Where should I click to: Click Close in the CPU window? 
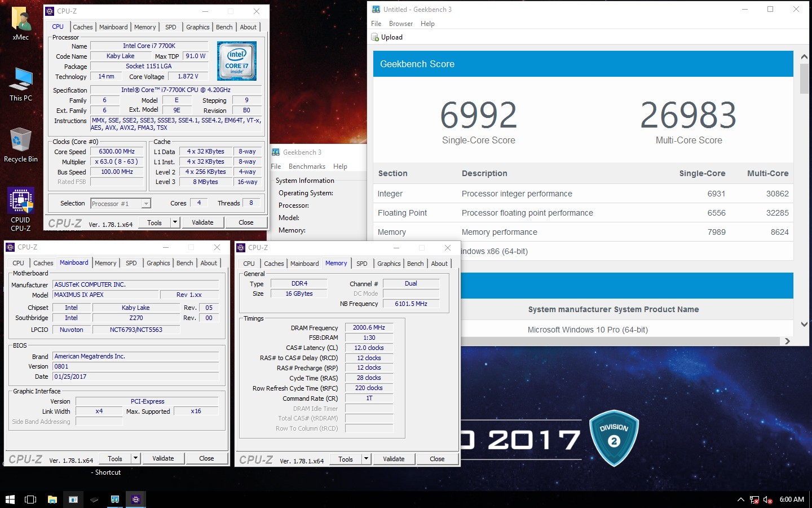(x=246, y=222)
